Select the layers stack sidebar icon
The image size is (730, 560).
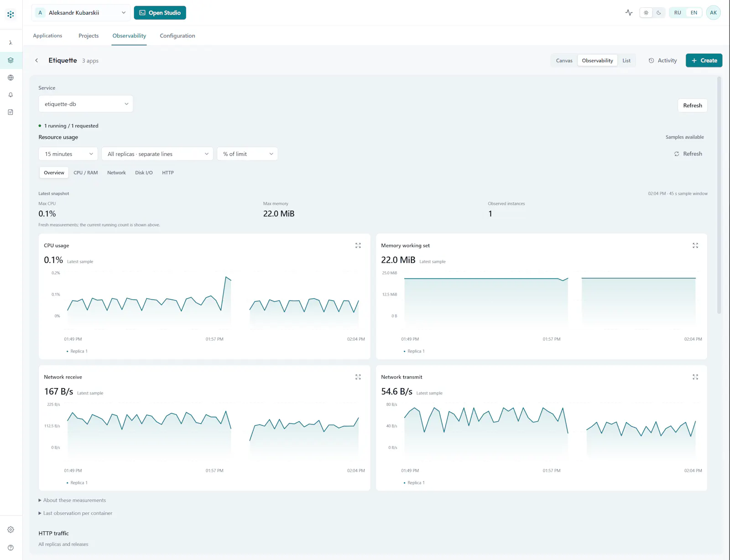(x=10, y=60)
